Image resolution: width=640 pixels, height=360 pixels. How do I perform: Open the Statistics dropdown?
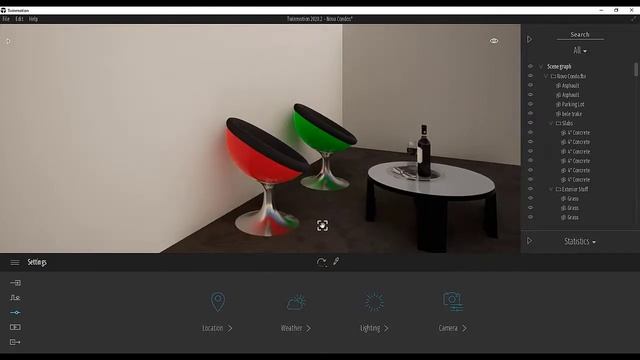click(580, 241)
